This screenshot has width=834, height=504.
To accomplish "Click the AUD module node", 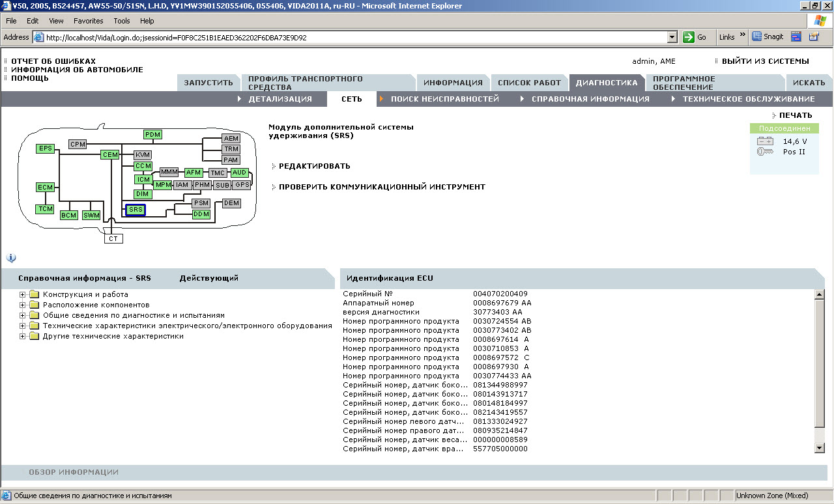I will pyautogui.click(x=240, y=173).
